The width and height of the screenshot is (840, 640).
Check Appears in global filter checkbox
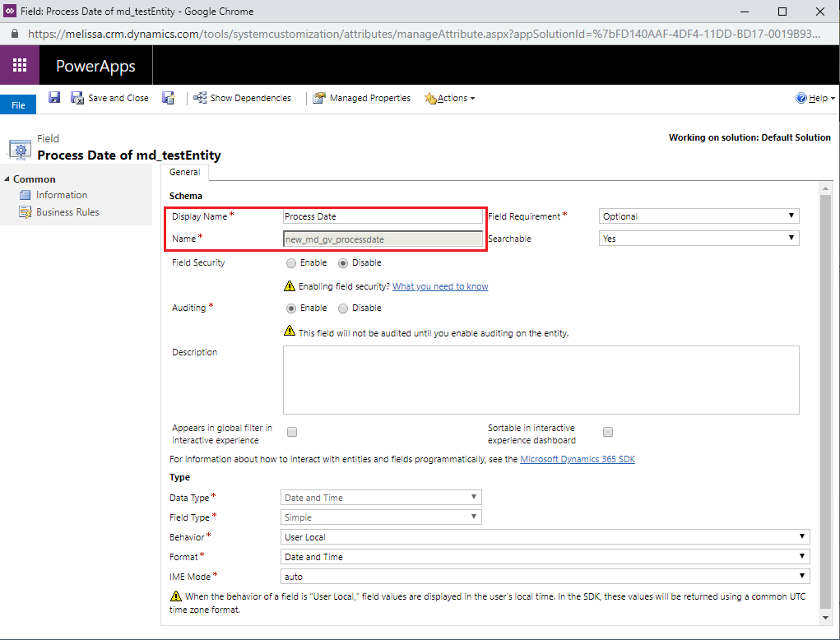coord(292,432)
